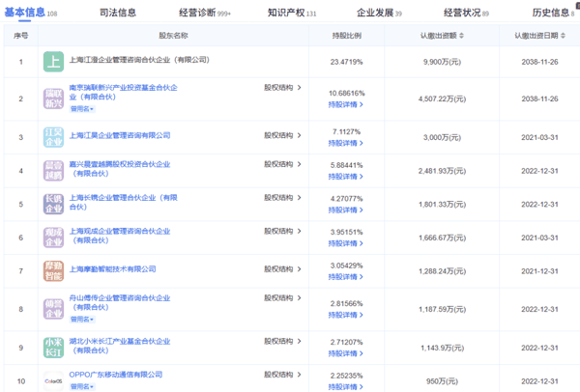
Task: Click the 嘉兴晨壹 brown company logo
Action: click(x=55, y=170)
